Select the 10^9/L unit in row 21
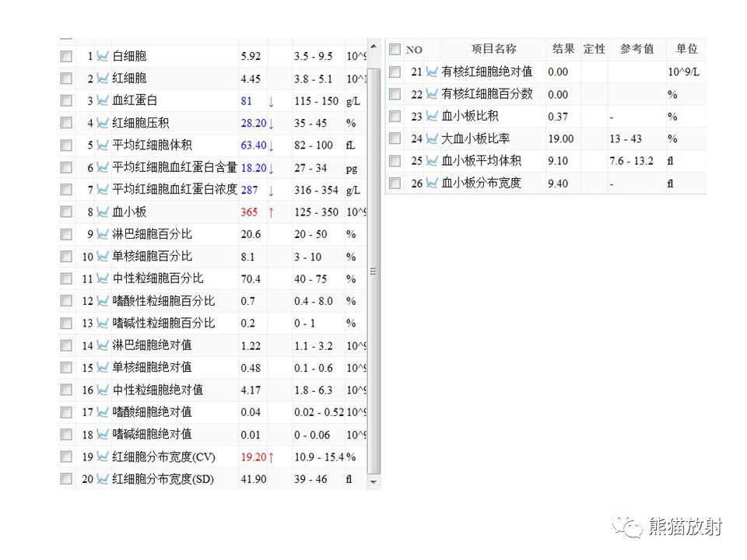Image resolution: width=747 pixels, height=560 pixels. tap(684, 72)
